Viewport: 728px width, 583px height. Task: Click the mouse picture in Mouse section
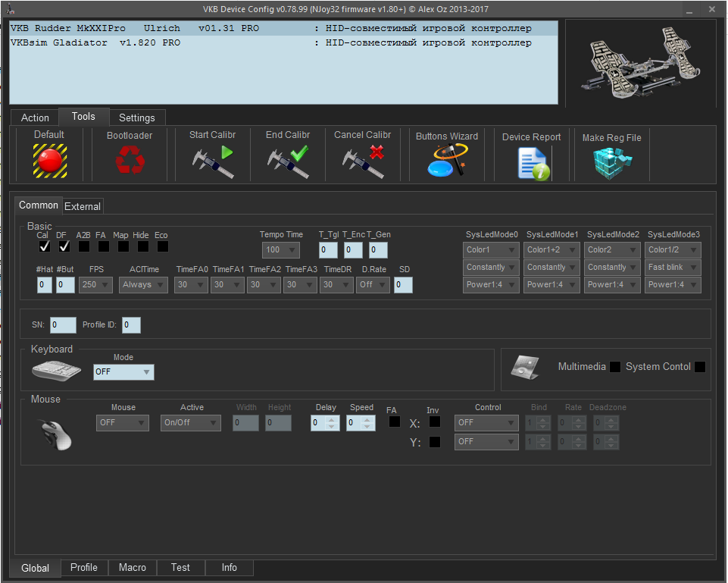[x=56, y=435]
